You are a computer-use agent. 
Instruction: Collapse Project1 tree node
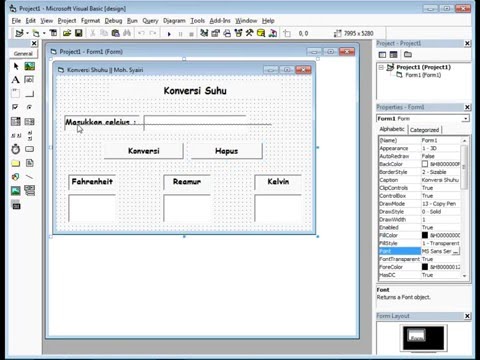[x=381, y=67]
